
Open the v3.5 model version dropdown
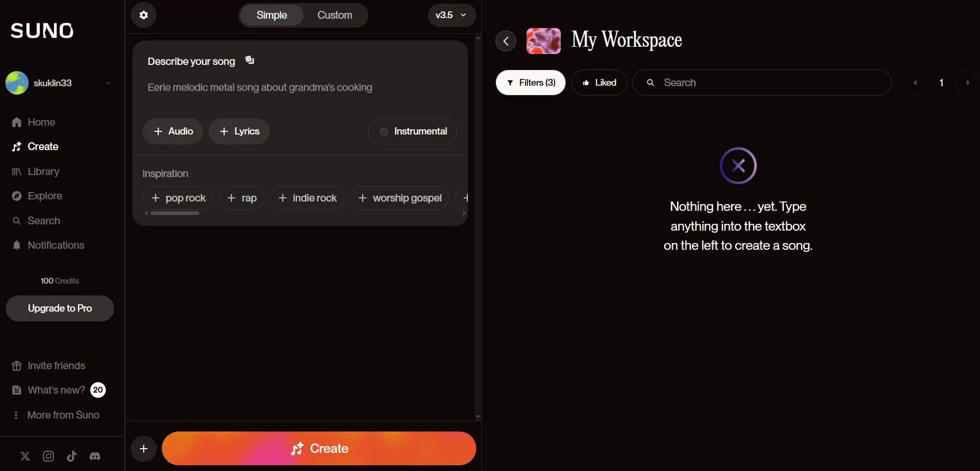pos(451,15)
